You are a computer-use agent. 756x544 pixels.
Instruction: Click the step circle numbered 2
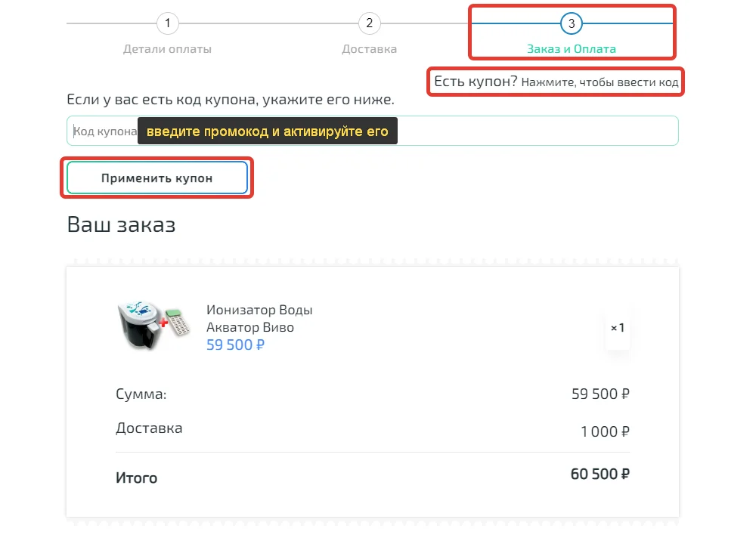click(x=369, y=23)
